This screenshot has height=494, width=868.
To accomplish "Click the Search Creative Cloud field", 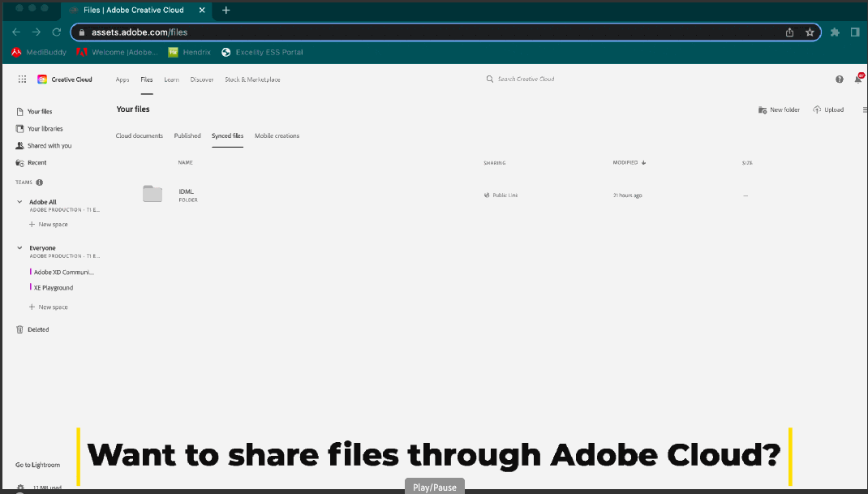I will (x=526, y=79).
